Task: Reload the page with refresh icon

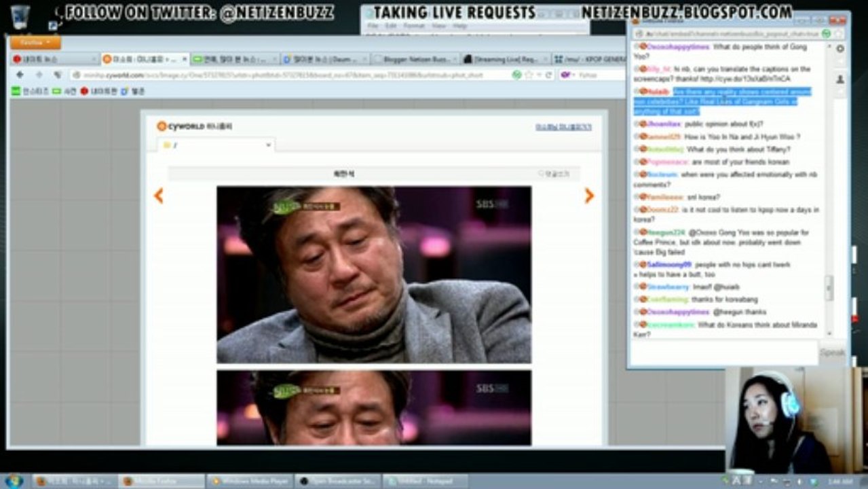Action: (549, 75)
